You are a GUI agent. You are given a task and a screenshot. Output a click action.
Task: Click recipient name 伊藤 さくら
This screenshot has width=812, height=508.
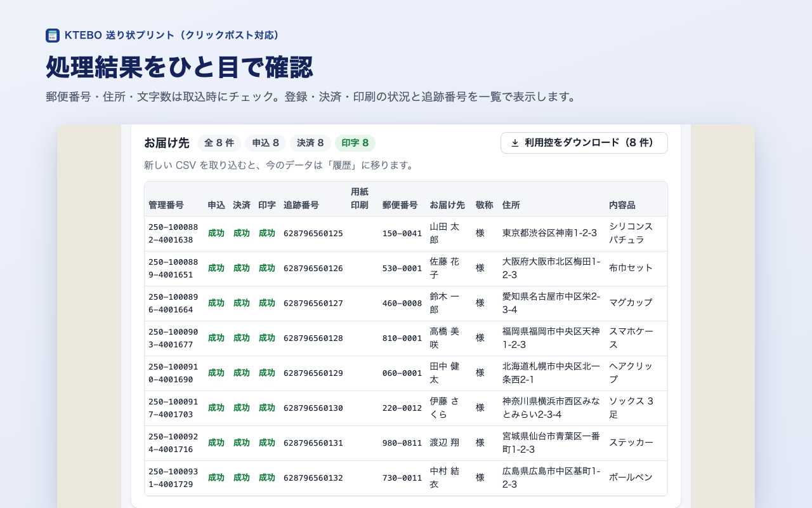click(x=445, y=408)
